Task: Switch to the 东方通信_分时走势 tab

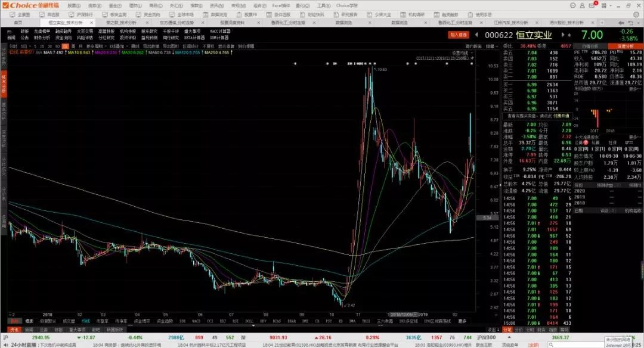Action: pyautogui.click(x=177, y=23)
